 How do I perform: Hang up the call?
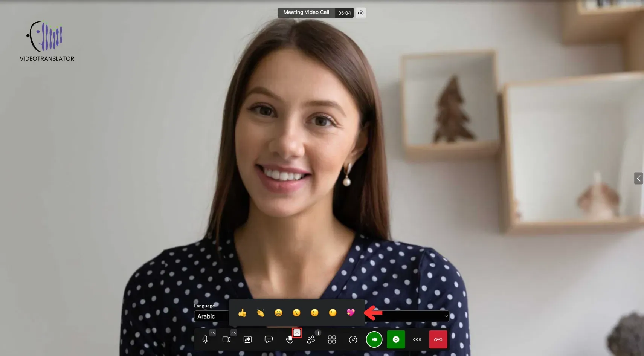click(x=438, y=339)
